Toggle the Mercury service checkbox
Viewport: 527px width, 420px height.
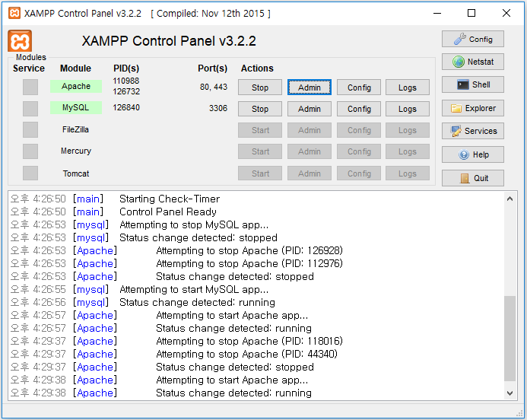[30, 151]
